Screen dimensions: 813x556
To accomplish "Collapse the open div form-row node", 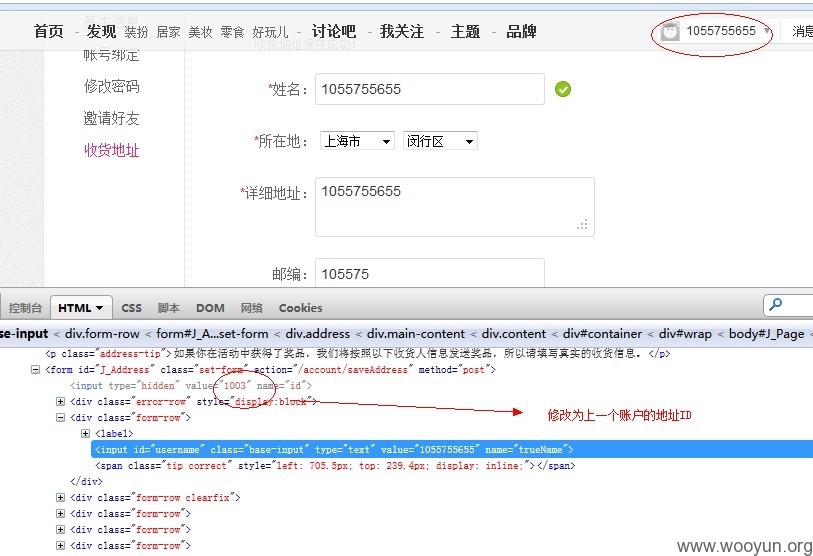I will pos(60,418).
